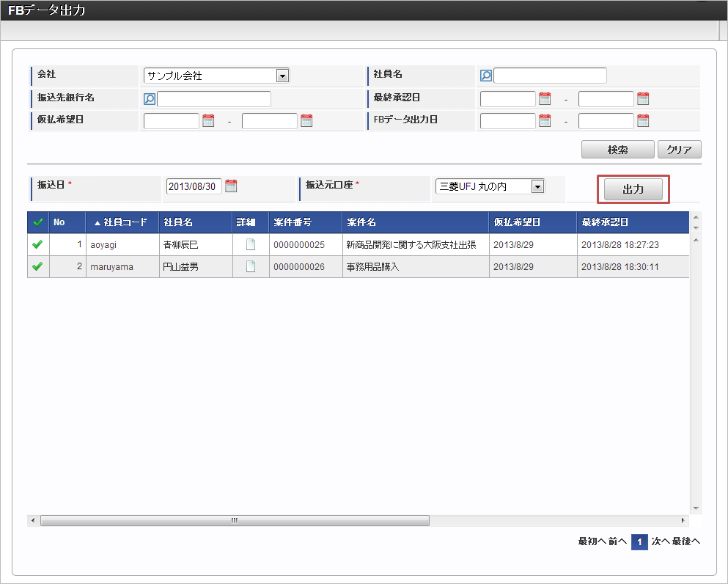Screen dimensions: 728x584
Task: Open detail document icon for maruyama row
Action: click(251, 267)
